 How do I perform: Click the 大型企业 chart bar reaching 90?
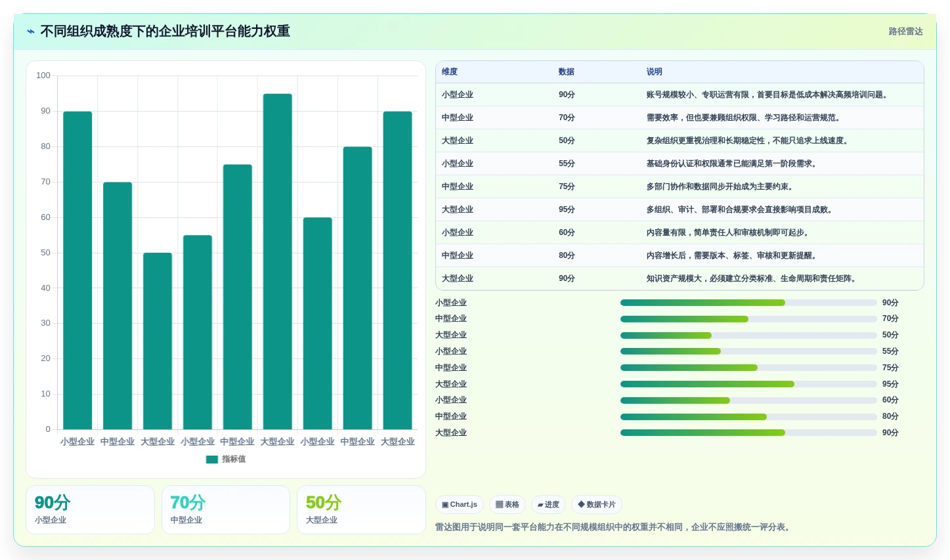click(398, 270)
